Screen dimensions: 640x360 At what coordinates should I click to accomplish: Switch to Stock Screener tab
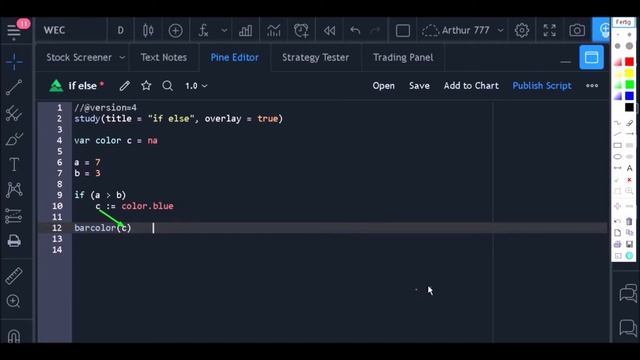79,58
